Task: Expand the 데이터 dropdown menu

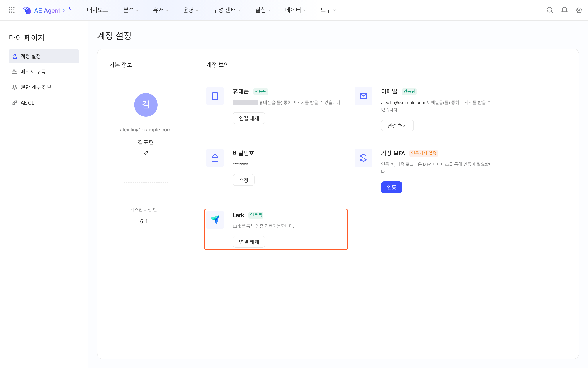Action: 295,10
